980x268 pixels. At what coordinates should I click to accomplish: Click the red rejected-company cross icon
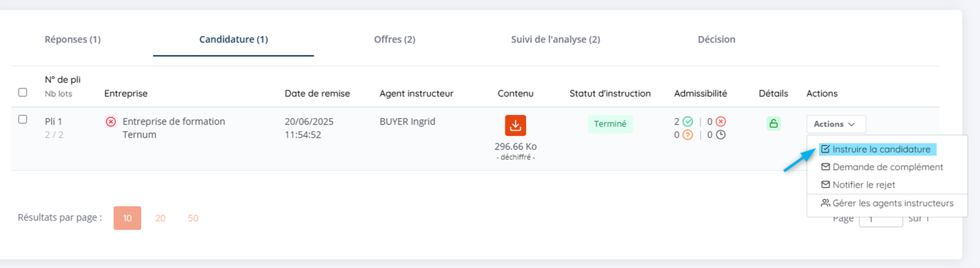coord(111,122)
